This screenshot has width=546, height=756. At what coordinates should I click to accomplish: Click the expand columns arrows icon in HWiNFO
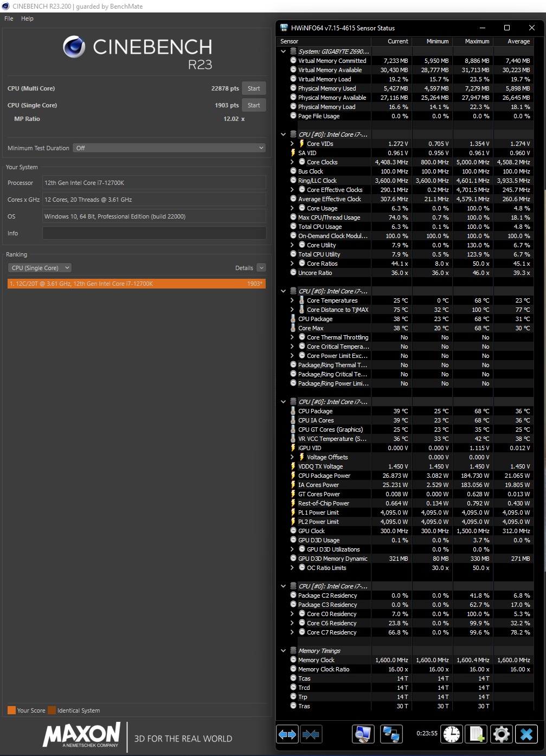click(x=287, y=734)
